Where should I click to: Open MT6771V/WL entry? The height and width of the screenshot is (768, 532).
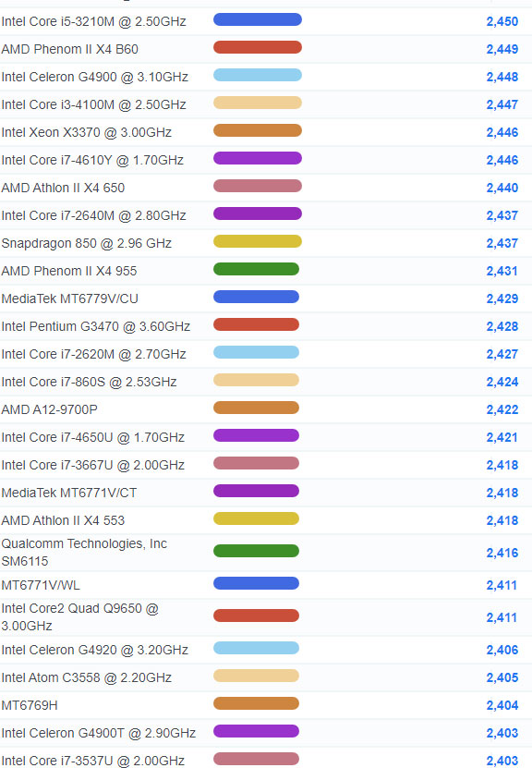pyautogui.click(x=41, y=585)
